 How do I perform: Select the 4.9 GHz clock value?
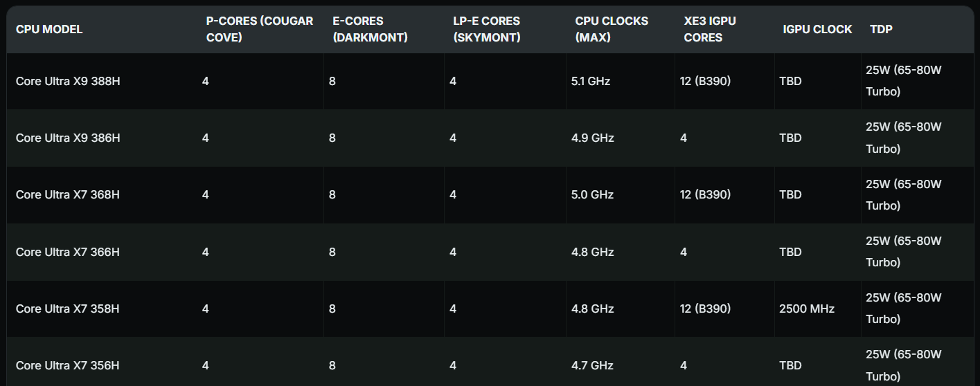tap(592, 138)
